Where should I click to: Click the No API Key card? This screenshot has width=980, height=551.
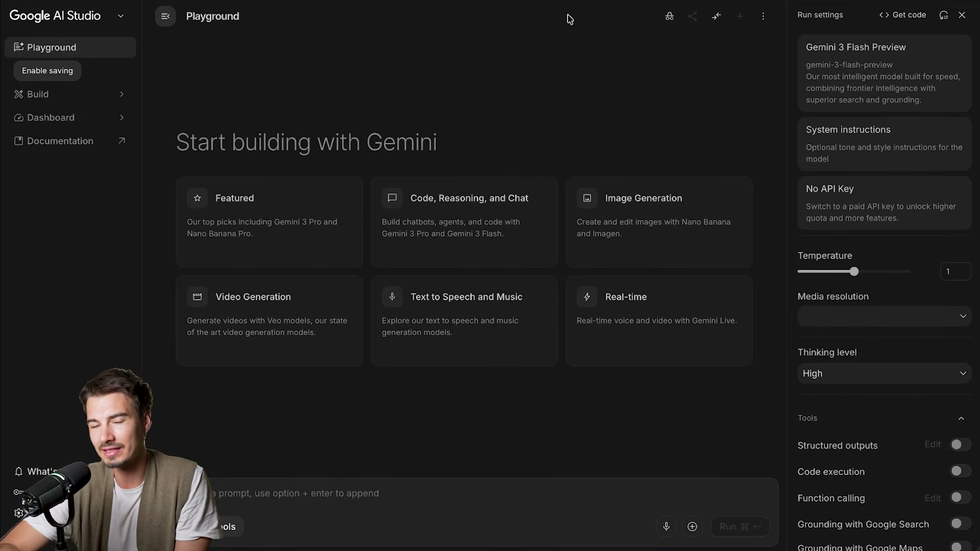885,203
